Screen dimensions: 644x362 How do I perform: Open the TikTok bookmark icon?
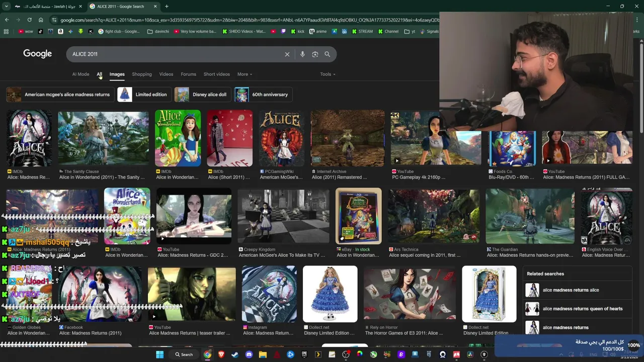click(41, 31)
